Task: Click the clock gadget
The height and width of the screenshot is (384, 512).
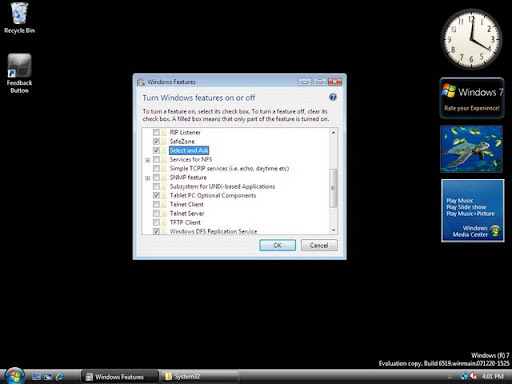Action: pos(471,39)
